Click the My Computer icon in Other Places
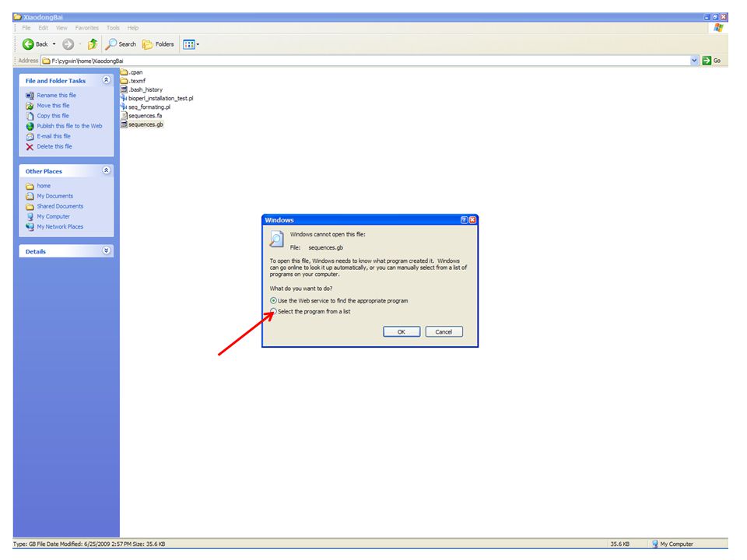 [x=30, y=217]
